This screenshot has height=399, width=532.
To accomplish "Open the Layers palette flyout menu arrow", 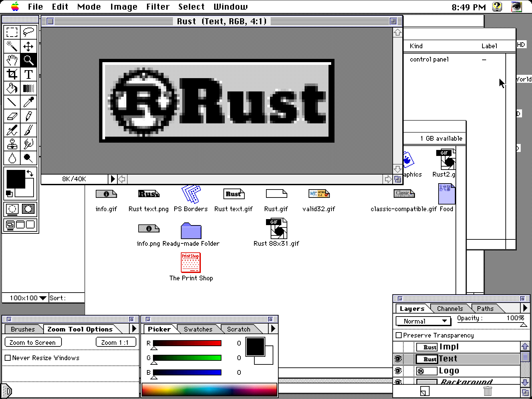I will point(525,308).
